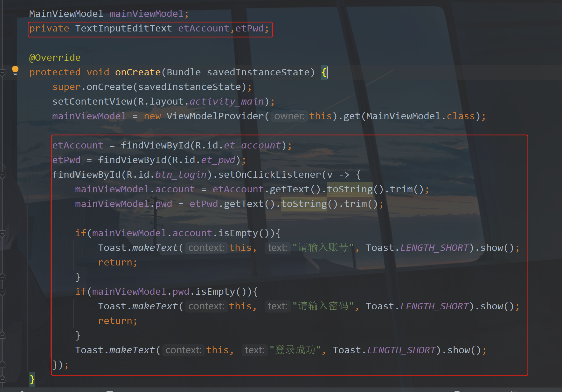Click isEmpty in the account check
Image resolution: width=562 pixels, height=392 pixels.
238,233
